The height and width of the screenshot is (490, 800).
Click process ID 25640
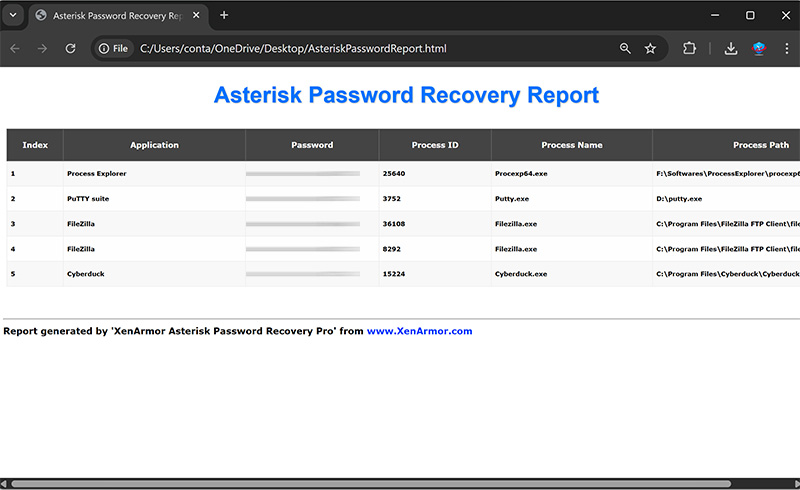tap(394, 174)
